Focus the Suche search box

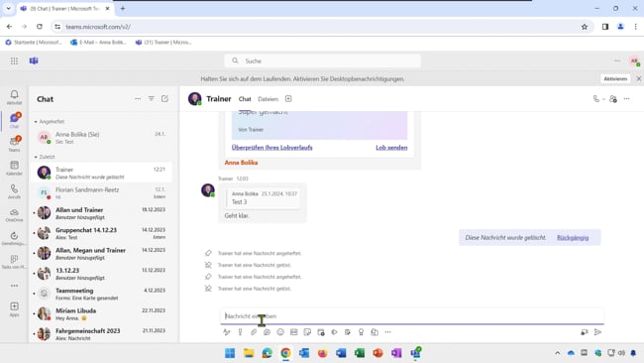323,60
